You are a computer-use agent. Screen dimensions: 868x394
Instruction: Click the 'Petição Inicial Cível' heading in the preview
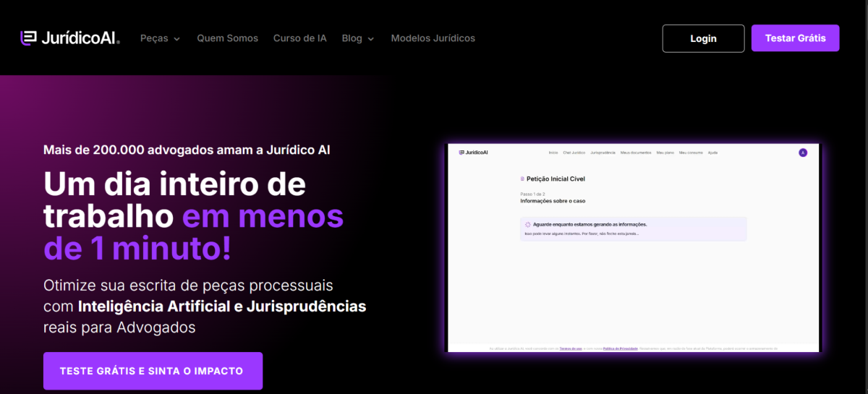pyautogui.click(x=556, y=179)
